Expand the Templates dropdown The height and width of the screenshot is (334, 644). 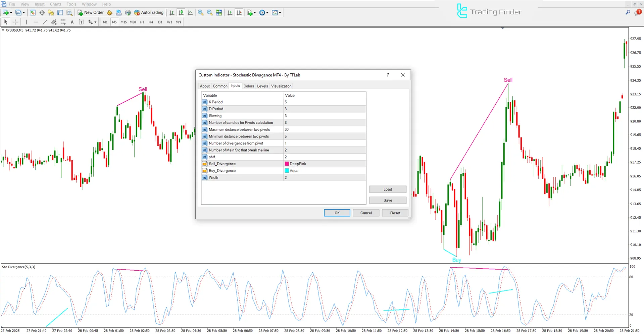[280, 12]
